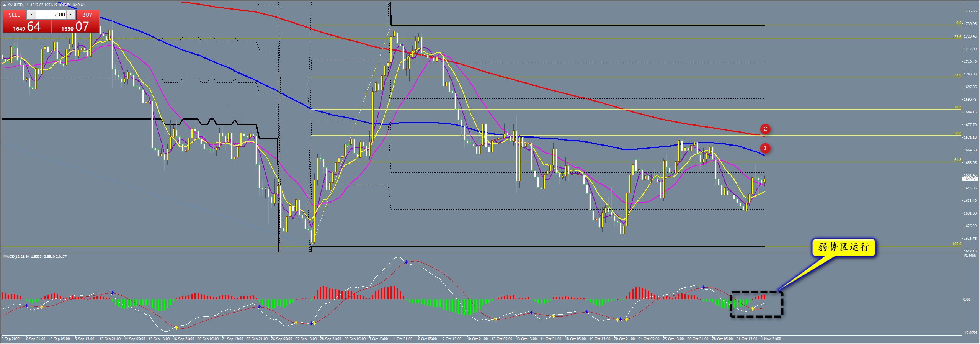Click the 1649.64 sell price tile

point(27,26)
